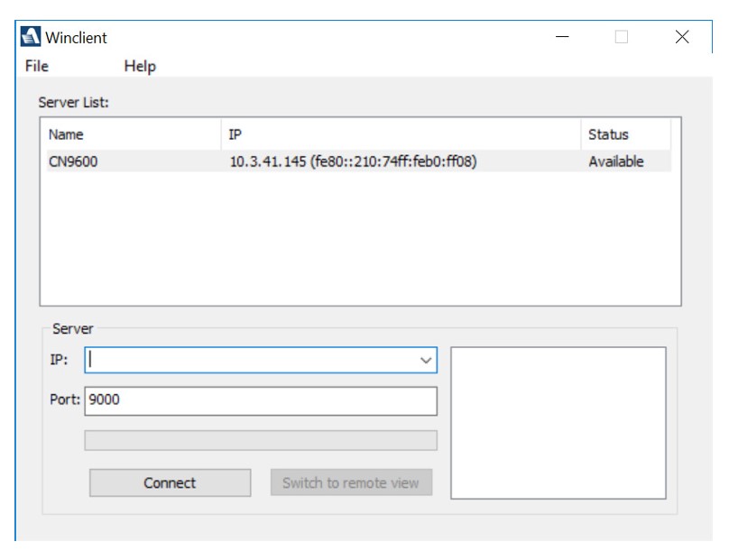Screen dimensions: 729x560
Task: Expand the server IP dropdown arrow
Action: 426,360
